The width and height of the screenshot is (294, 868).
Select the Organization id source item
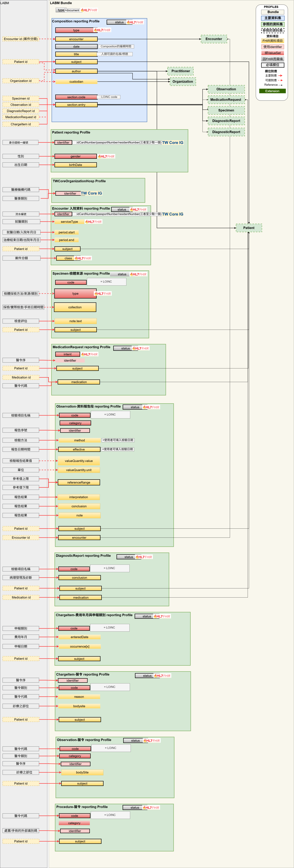(21, 81)
